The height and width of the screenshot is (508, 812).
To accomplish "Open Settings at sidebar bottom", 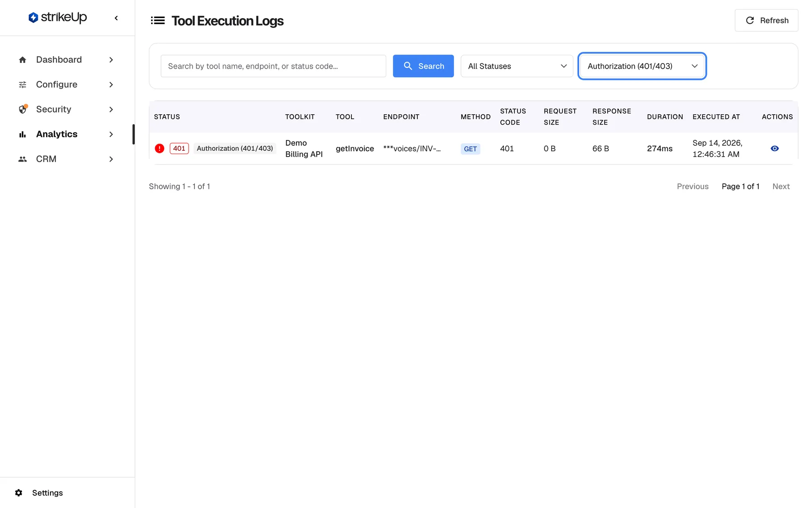I will click(x=39, y=493).
